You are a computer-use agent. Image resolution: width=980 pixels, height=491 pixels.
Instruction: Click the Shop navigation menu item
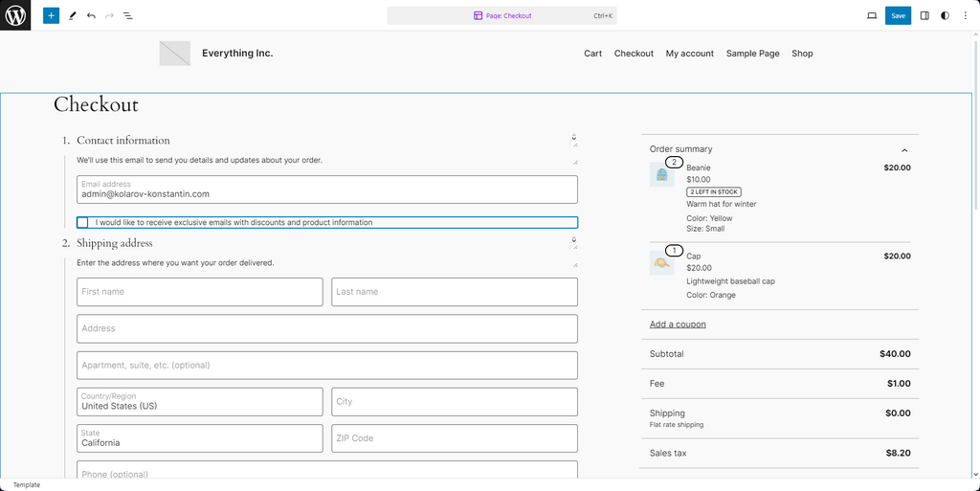point(802,54)
